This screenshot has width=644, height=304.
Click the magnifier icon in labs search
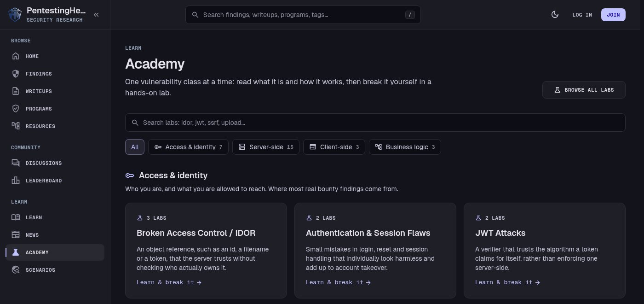tap(135, 123)
